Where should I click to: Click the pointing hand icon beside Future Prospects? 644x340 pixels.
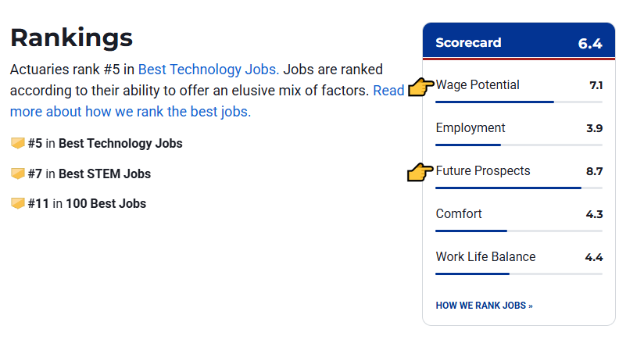tap(421, 172)
